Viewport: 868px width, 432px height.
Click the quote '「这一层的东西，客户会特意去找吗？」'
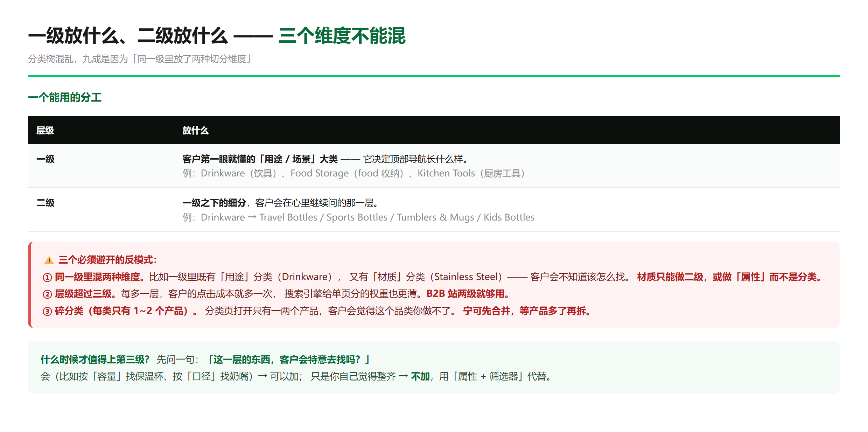289,360
